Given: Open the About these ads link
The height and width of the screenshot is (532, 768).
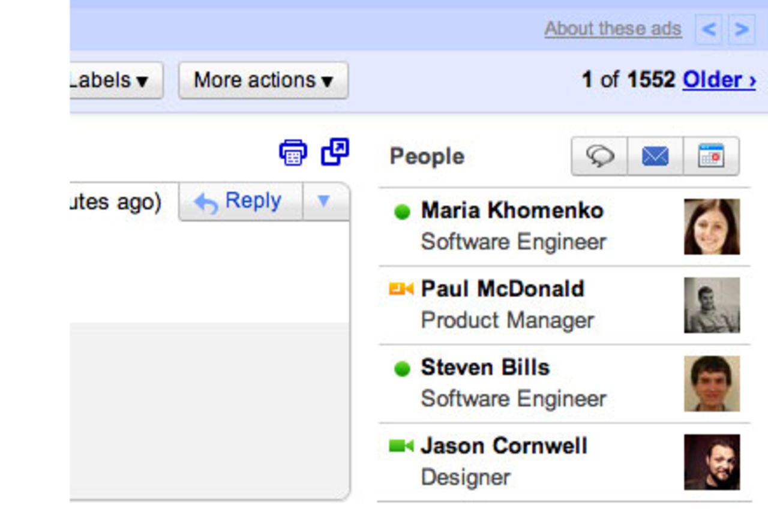Looking at the screenshot, I should 613,28.
